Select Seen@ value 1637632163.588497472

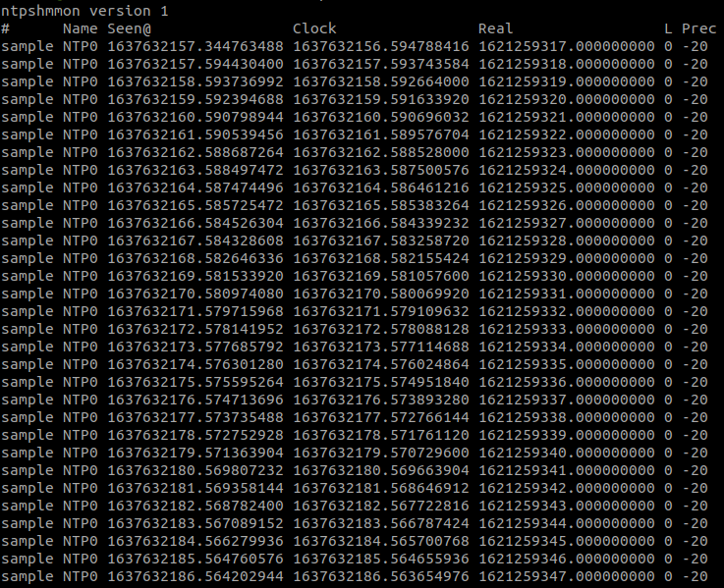[195, 170]
